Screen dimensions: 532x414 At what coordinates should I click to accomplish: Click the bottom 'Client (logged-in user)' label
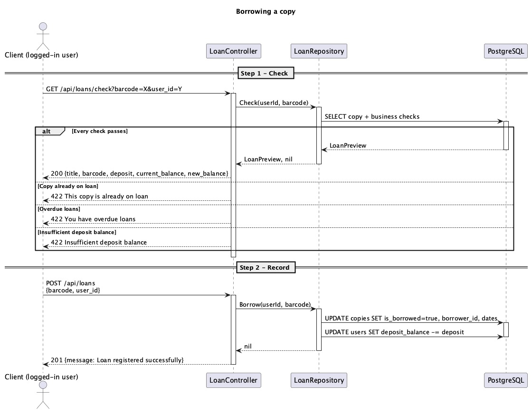coord(41,376)
